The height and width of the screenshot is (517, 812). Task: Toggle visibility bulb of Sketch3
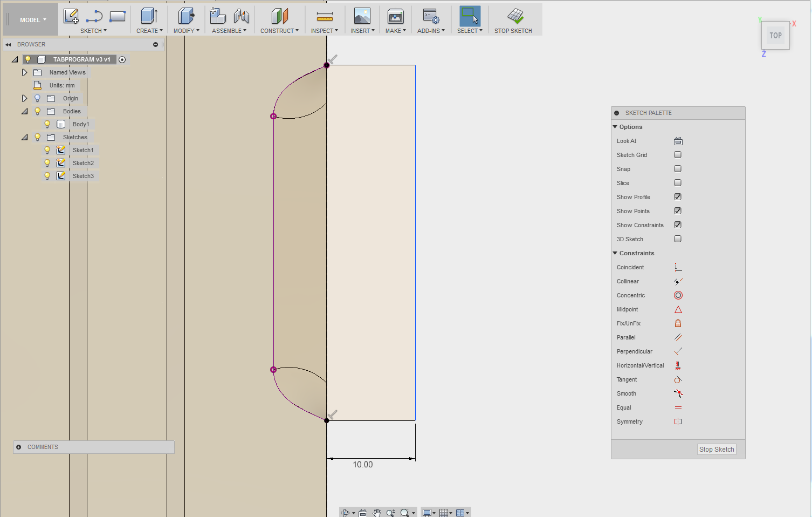point(47,176)
